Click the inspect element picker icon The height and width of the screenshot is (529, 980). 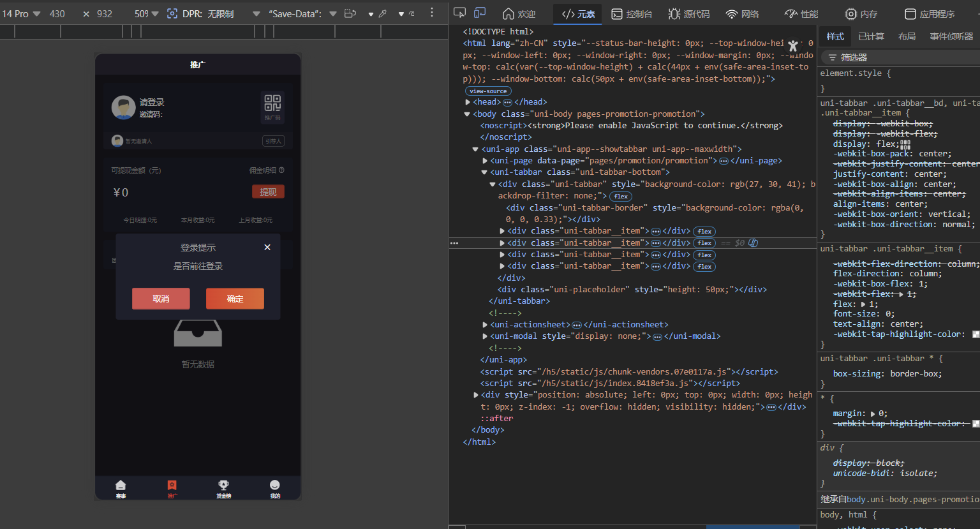[x=459, y=13]
